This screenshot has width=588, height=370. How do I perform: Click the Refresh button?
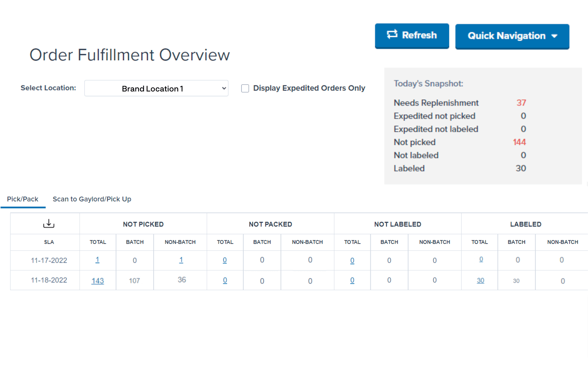coord(412,36)
